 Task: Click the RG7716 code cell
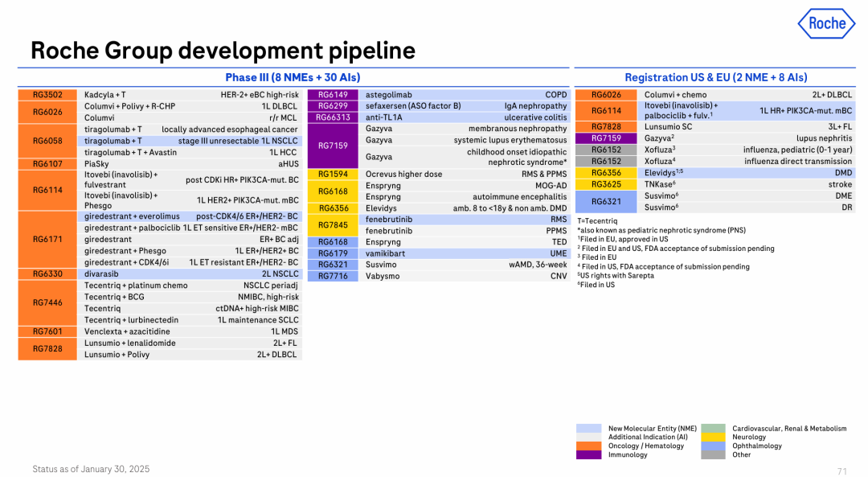pos(334,276)
